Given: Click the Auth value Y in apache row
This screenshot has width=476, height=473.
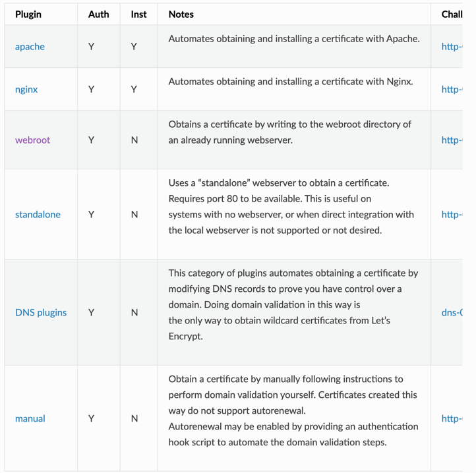Looking at the screenshot, I should [91, 47].
